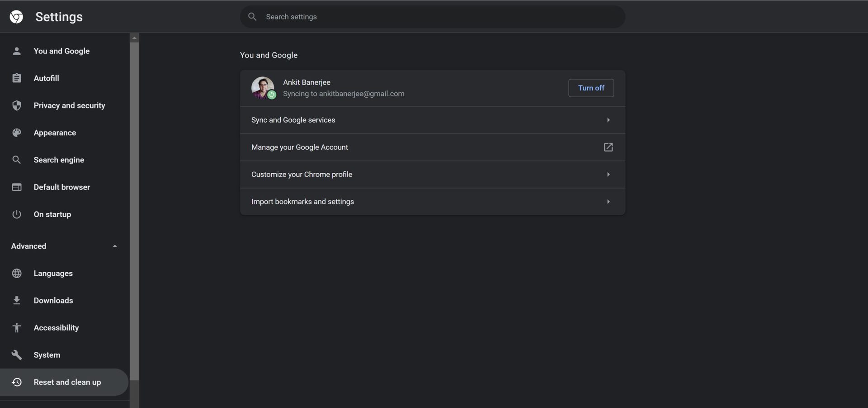Select Reset and clean up
Viewport: 868px width, 408px height.
[67, 382]
